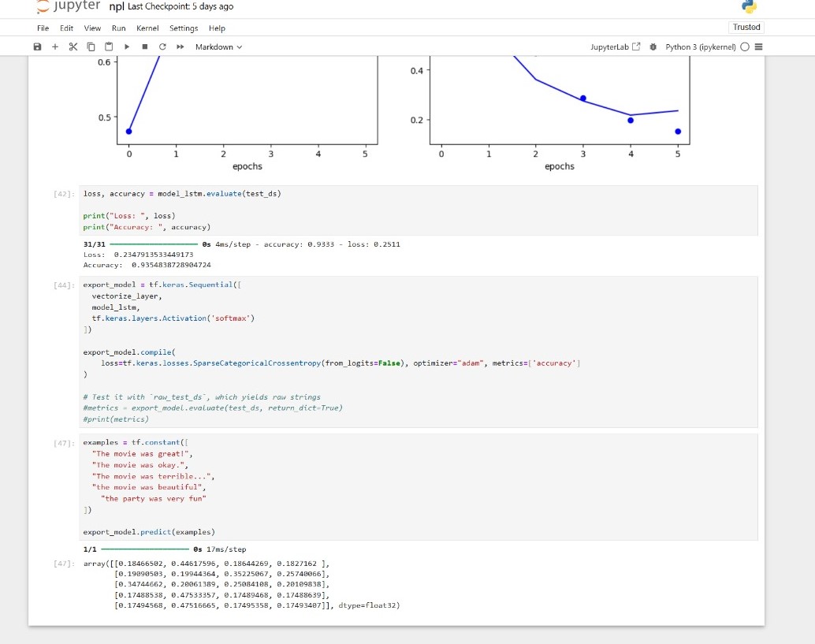815x644 pixels.
Task: Insert a new cell with plus icon
Action: point(55,47)
